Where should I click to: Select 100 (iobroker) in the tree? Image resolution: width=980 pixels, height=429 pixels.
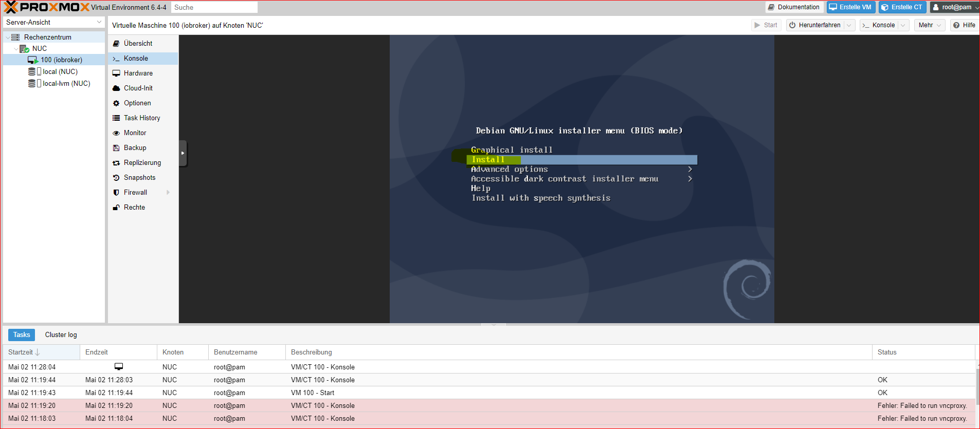click(x=54, y=60)
